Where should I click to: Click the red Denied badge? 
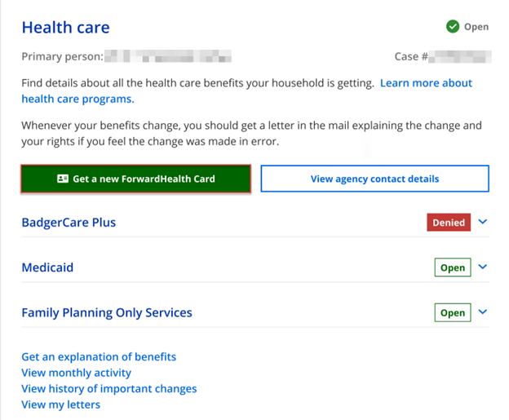(x=448, y=222)
